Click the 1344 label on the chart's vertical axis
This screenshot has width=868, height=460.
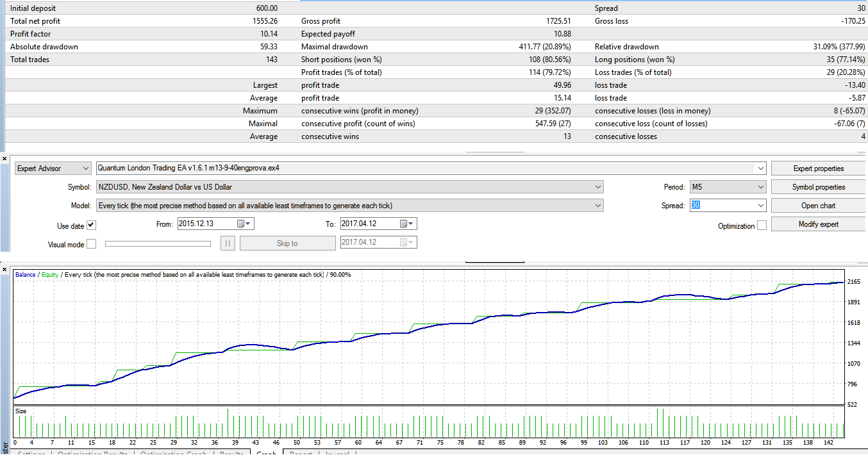coord(854,343)
